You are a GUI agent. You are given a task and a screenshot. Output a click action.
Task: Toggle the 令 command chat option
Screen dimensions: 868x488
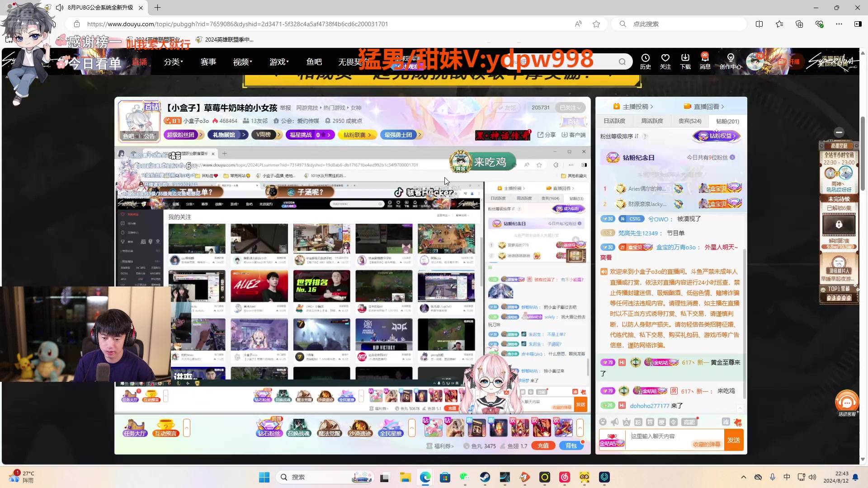[x=673, y=422]
